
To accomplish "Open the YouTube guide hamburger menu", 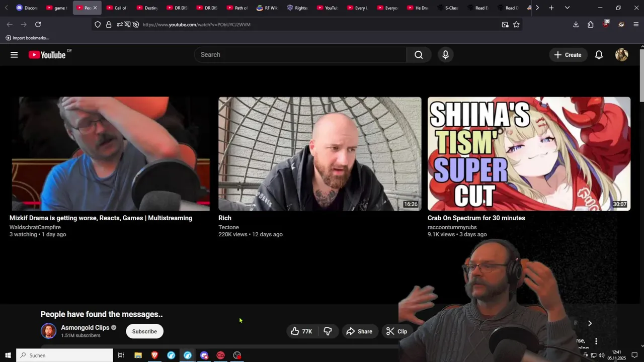I will [x=14, y=55].
